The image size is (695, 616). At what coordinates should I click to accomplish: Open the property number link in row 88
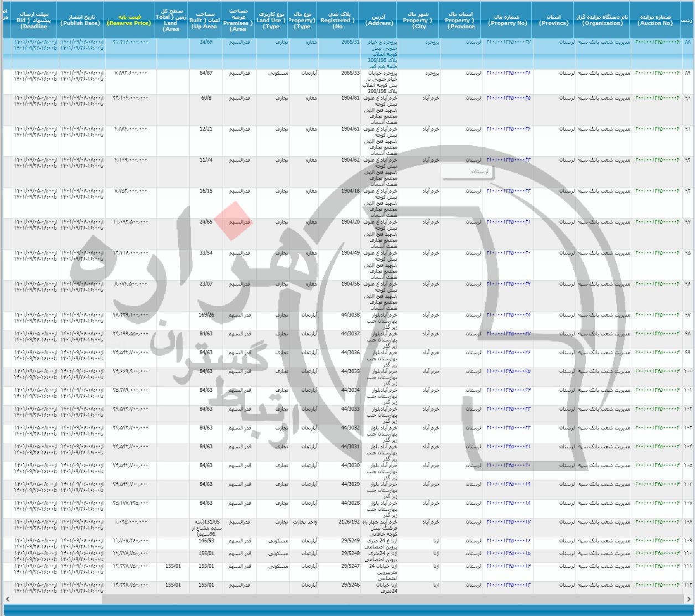(509, 42)
